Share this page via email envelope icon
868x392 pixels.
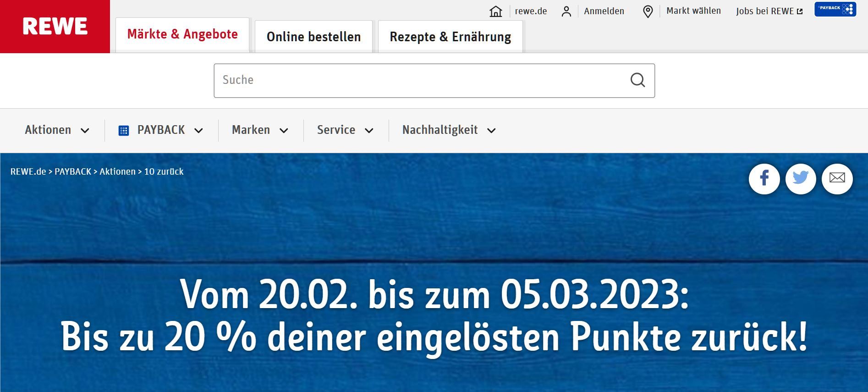pos(837,179)
